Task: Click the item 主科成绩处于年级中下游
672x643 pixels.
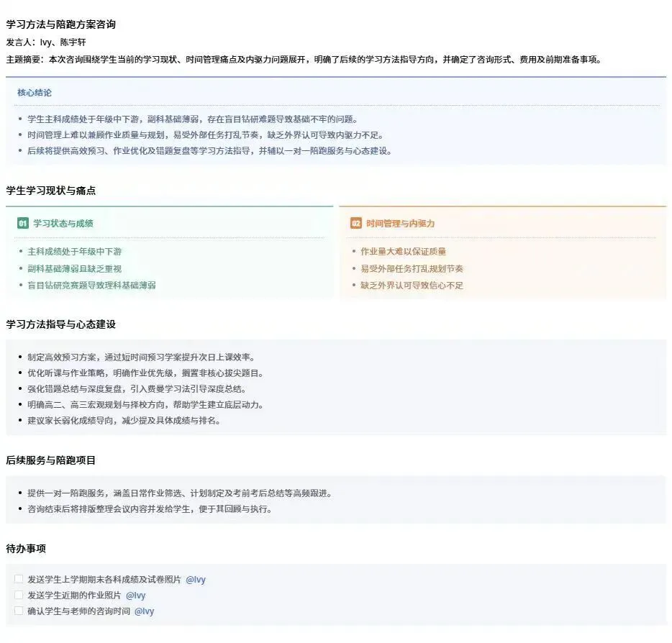Action: pyautogui.click(x=75, y=252)
